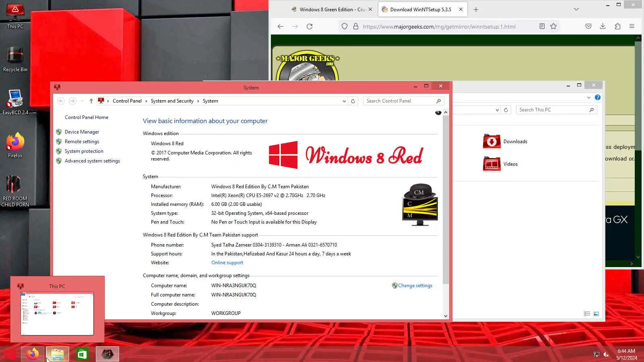The image size is (644, 362).
Task: Open a new Firefox tab
Action: tap(476, 9)
